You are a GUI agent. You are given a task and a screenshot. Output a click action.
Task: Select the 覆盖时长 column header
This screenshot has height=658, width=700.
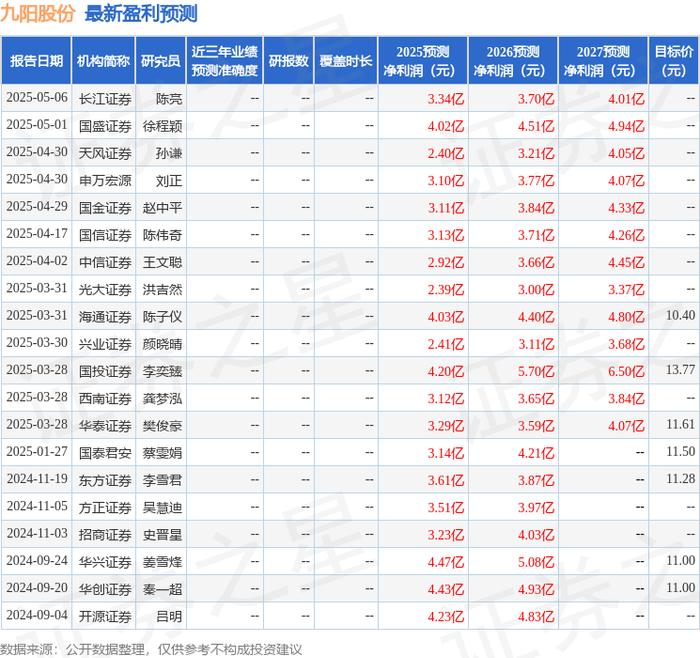346,61
